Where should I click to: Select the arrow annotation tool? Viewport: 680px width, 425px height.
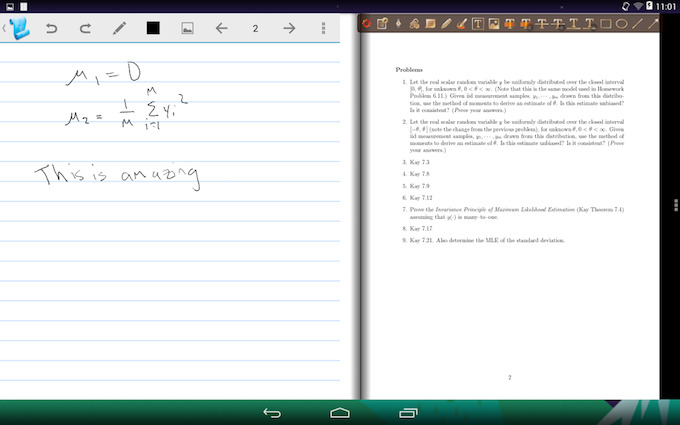[x=653, y=22]
